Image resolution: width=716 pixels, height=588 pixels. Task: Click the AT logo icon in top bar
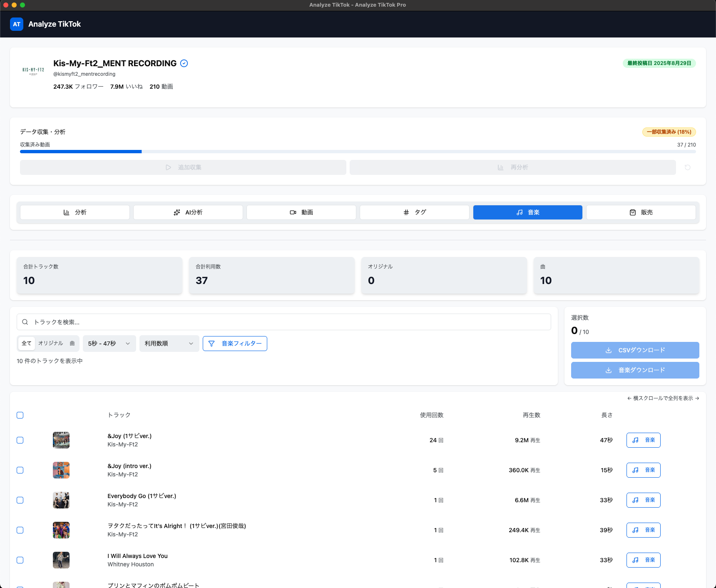click(x=16, y=24)
